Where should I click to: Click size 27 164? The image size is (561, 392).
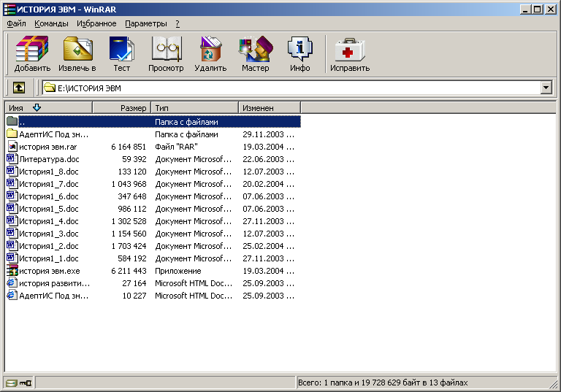134,283
